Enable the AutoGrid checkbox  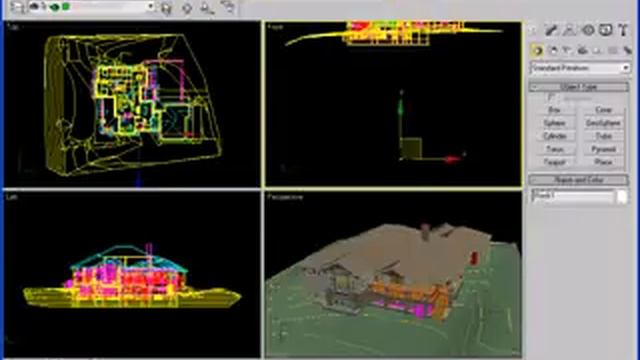point(551,98)
